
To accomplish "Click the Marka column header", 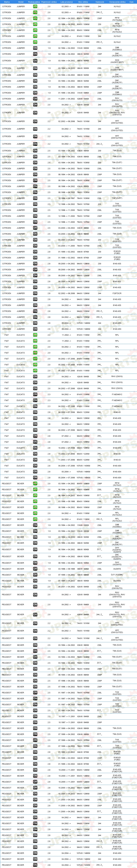I will [7, 2].
